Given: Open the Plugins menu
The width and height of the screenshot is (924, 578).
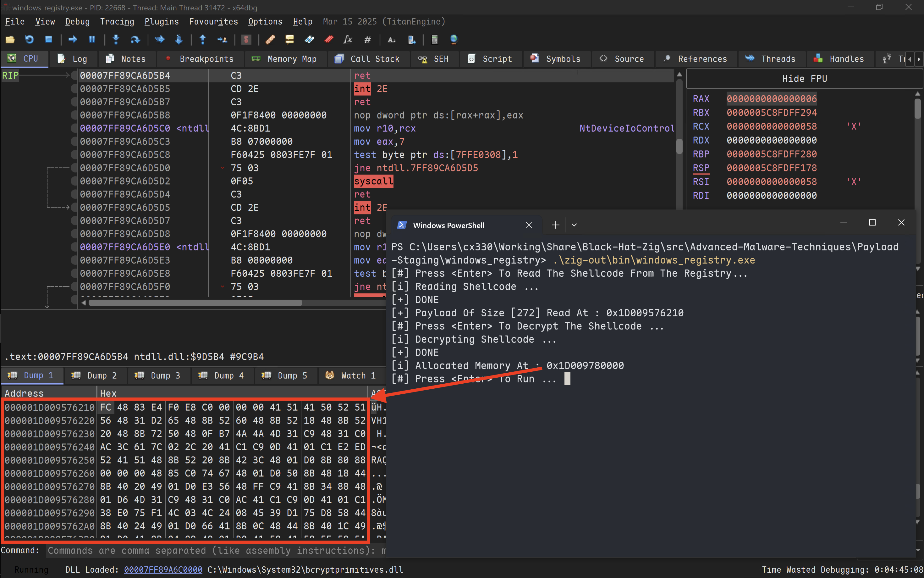Looking at the screenshot, I should click(162, 21).
